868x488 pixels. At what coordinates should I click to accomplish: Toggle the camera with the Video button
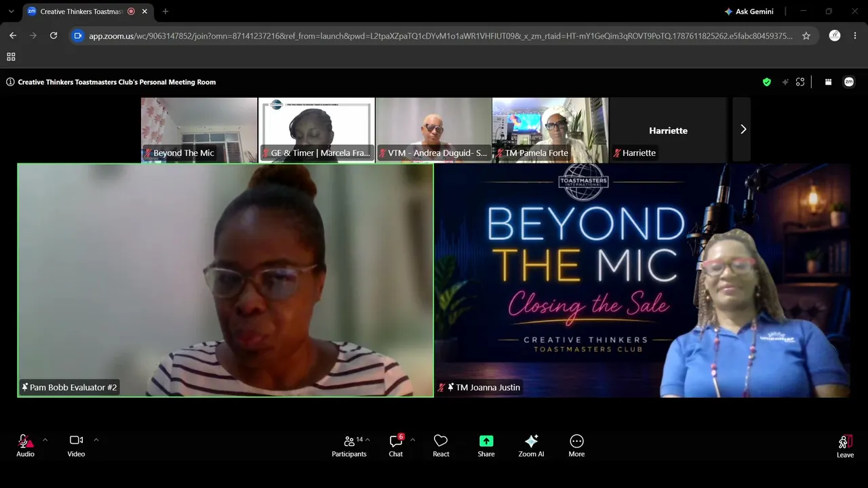pos(76,445)
